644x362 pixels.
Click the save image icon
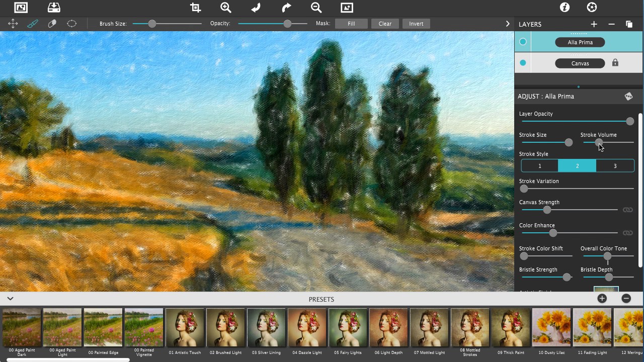[x=54, y=8]
